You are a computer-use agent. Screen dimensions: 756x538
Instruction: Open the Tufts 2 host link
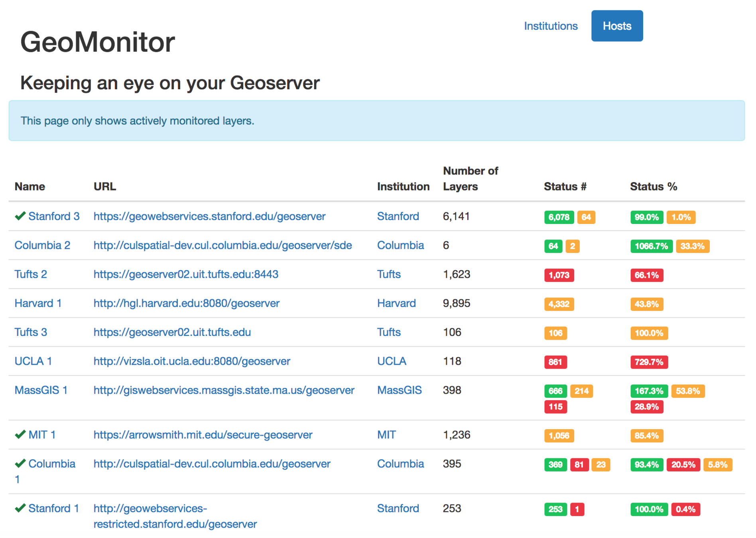tap(31, 275)
